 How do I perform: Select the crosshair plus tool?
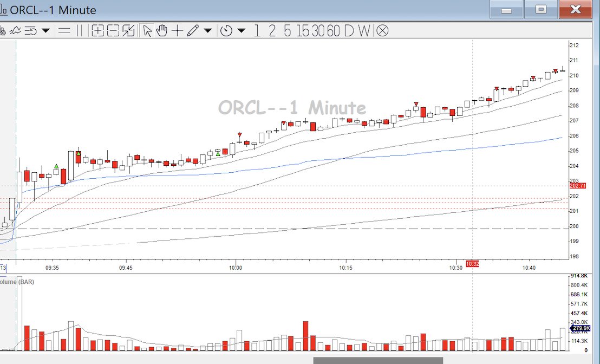coord(177,30)
